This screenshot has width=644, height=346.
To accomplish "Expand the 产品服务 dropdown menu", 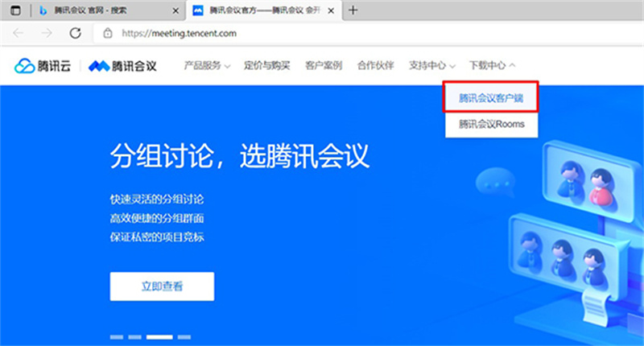I will pyautogui.click(x=207, y=65).
